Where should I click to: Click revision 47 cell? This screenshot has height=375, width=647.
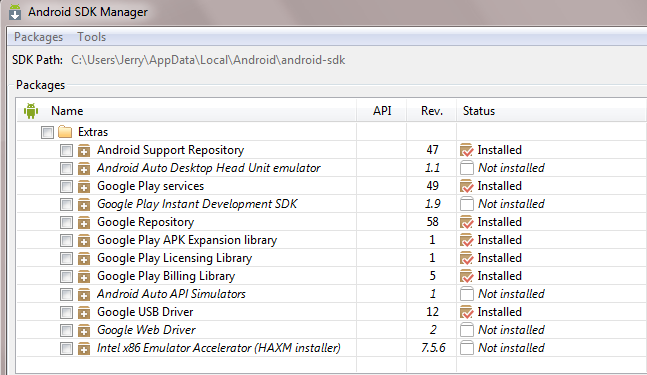[432, 150]
